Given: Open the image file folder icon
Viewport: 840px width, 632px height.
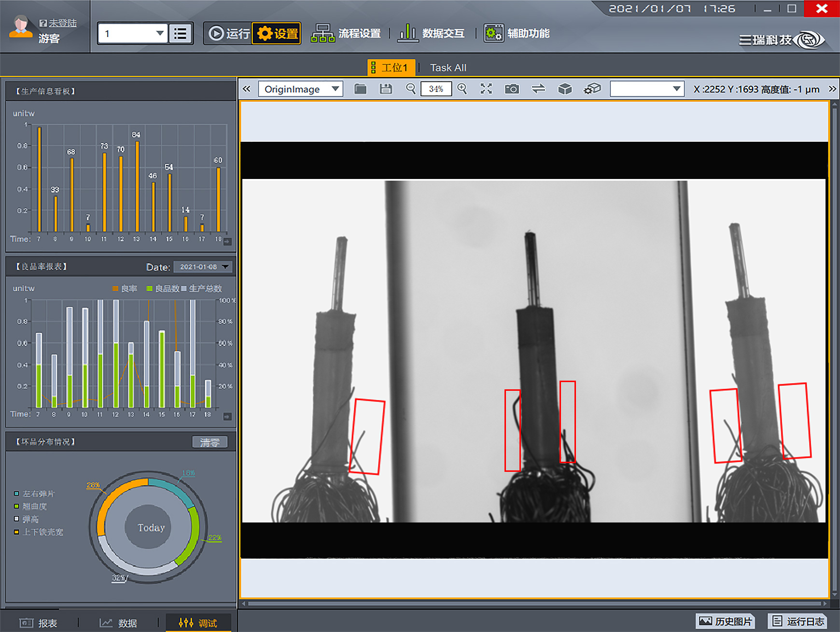Looking at the screenshot, I should click(360, 89).
